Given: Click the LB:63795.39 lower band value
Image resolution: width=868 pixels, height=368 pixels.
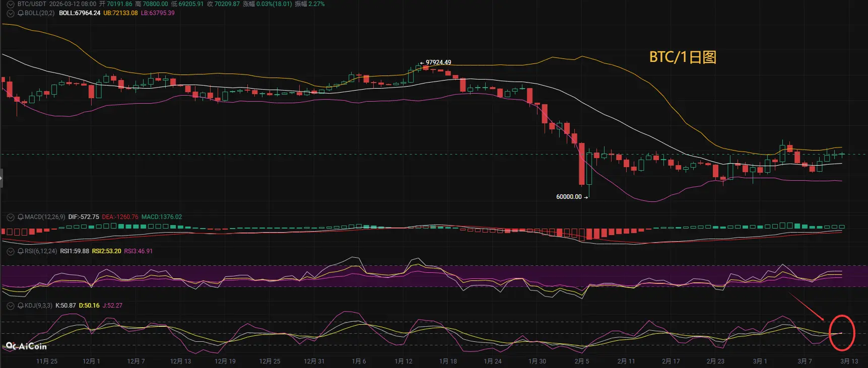Looking at the screenshot, I should 158,13.
